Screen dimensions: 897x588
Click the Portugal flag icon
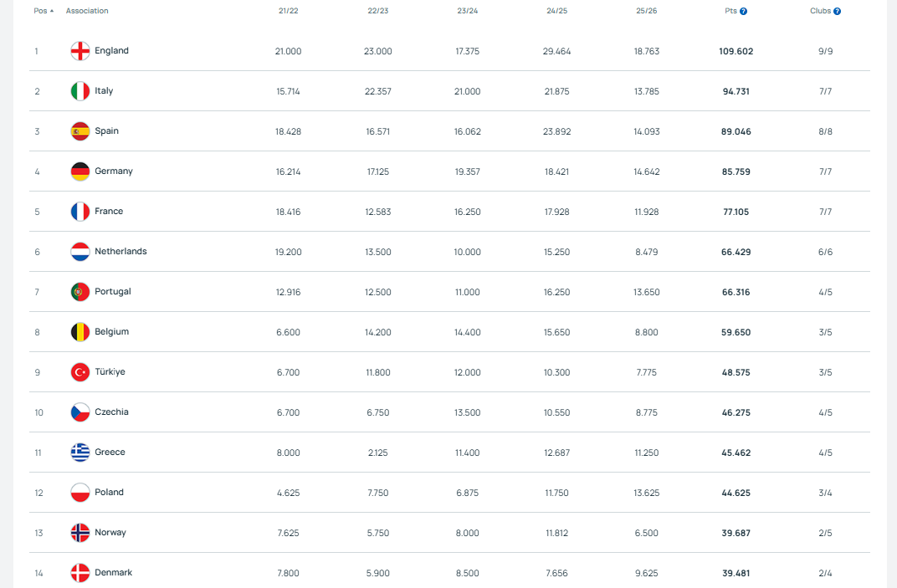[x=79, y=292]
